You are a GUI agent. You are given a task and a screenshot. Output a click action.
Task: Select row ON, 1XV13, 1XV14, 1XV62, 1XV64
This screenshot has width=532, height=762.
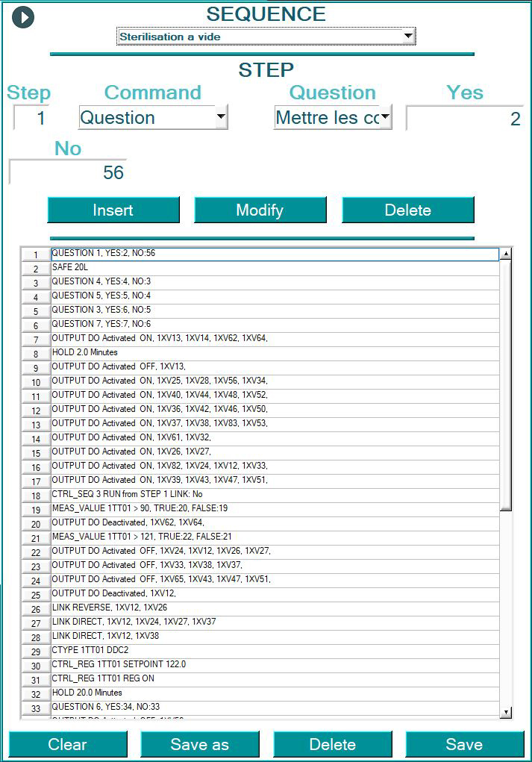275,340
